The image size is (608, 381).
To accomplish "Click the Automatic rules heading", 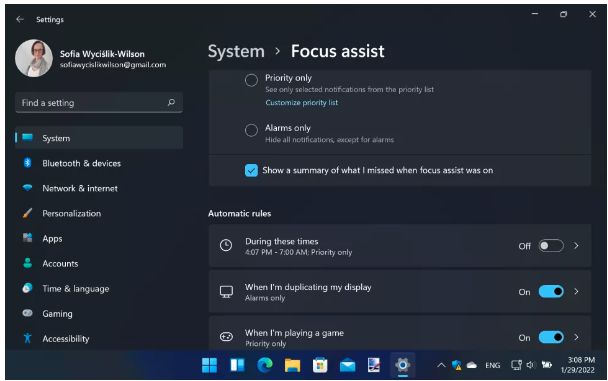I will [239, 213].
